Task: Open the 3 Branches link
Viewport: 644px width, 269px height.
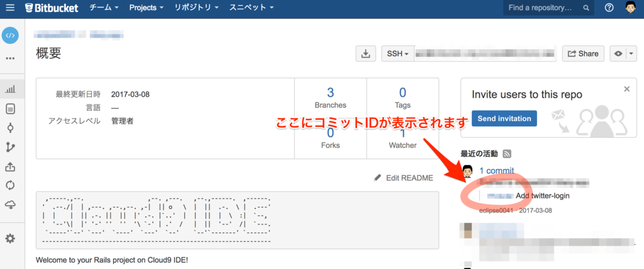Action: point(330,98)
